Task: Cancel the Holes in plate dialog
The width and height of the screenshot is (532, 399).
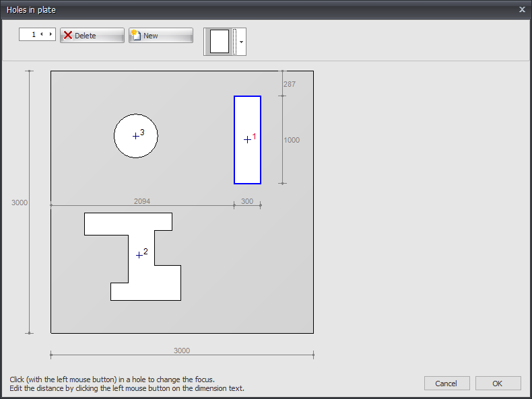Action: pos(446,384)
